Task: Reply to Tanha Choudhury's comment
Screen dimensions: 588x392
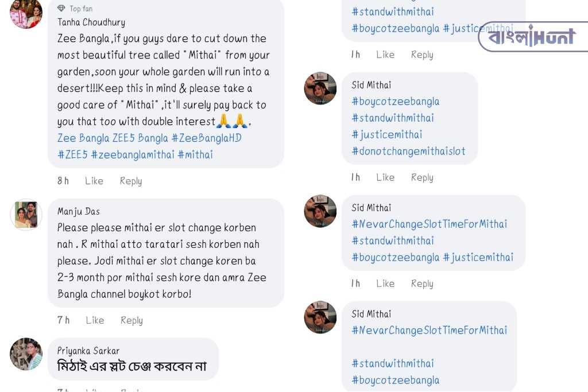Action: pos(131,181)
